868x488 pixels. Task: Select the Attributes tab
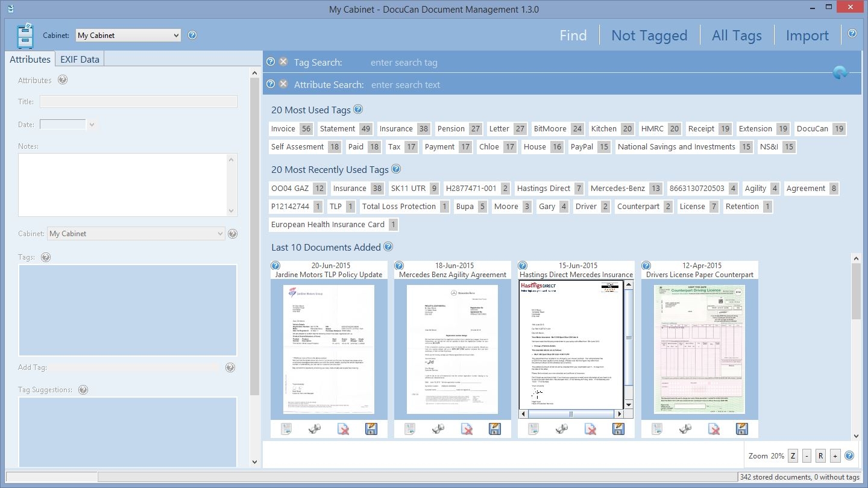click(30, 59)
